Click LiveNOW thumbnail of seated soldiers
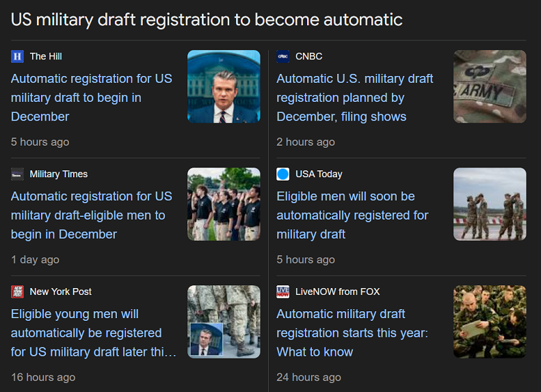541x392 pixels. click(x=490, y=322)
